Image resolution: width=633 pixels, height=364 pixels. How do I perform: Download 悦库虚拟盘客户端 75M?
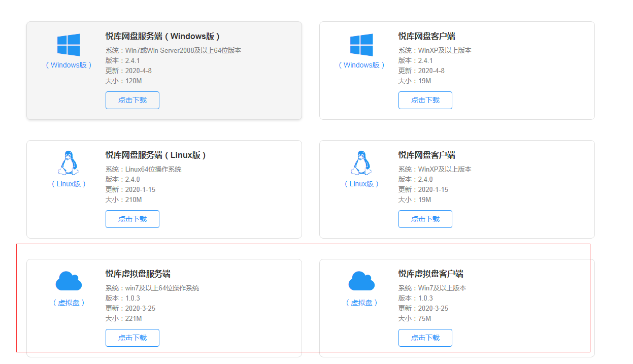[x=425, y=338]
